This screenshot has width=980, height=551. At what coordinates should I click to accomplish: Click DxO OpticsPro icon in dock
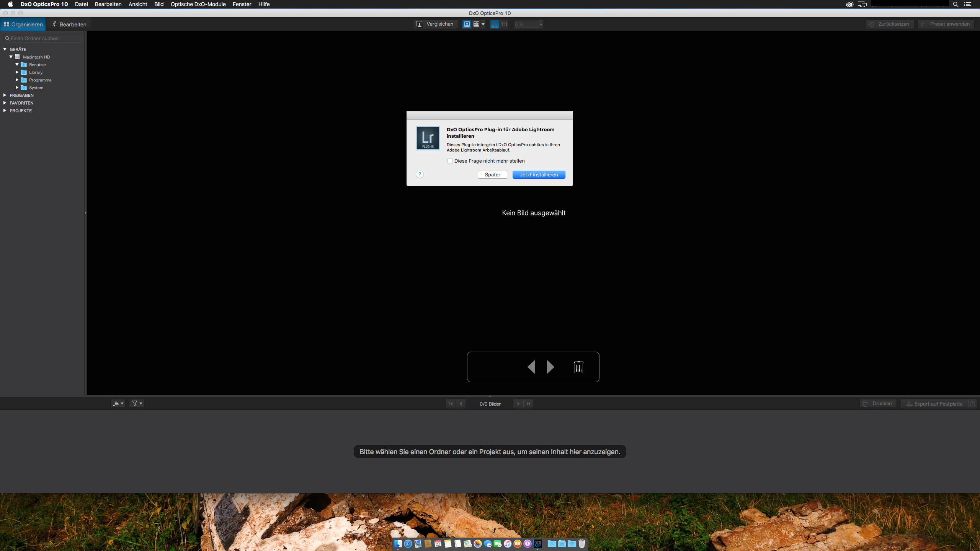pyautogui.click(x=538, y=544)
